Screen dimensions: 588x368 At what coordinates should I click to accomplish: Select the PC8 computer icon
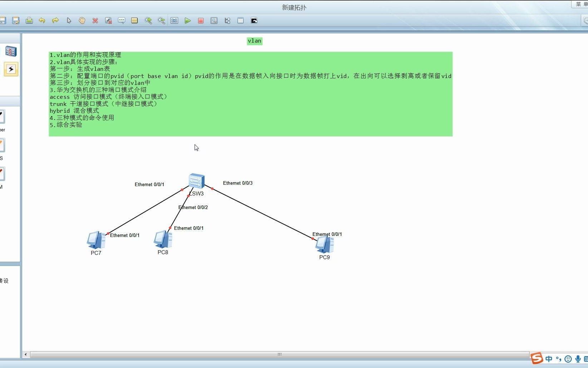(x=163, y=239)
